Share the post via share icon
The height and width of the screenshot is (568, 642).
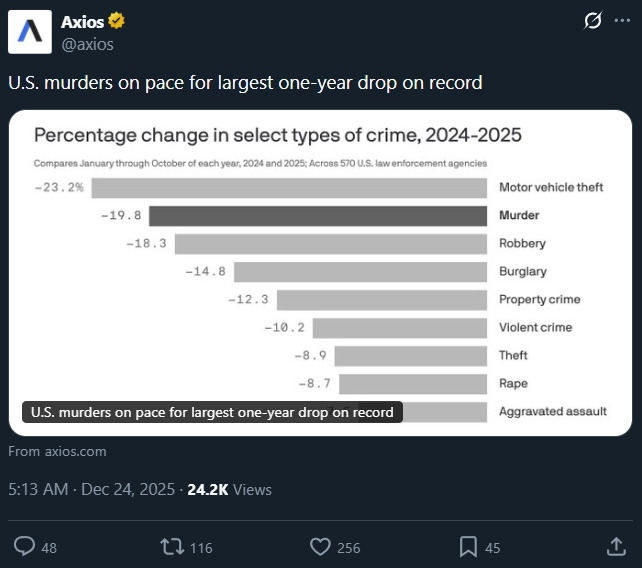(616, 546)
